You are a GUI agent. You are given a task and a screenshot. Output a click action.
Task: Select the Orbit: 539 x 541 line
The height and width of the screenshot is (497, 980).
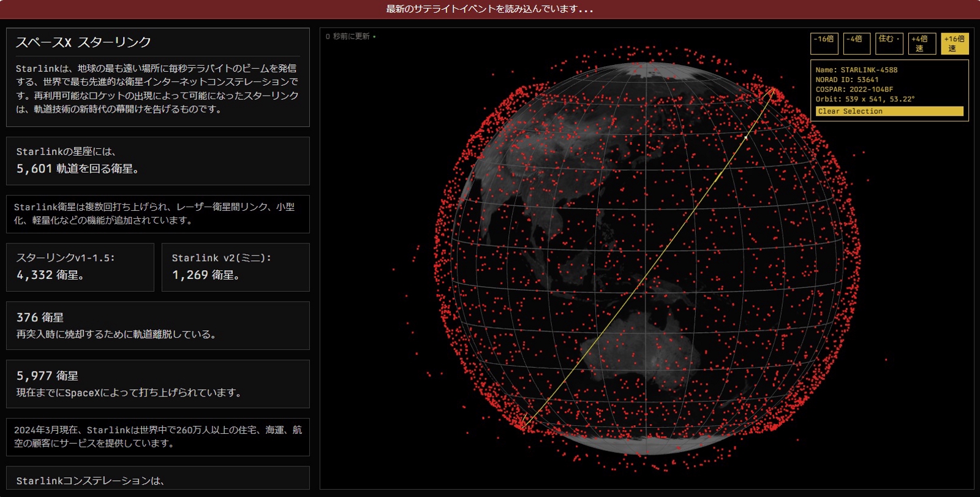point(865,99)
